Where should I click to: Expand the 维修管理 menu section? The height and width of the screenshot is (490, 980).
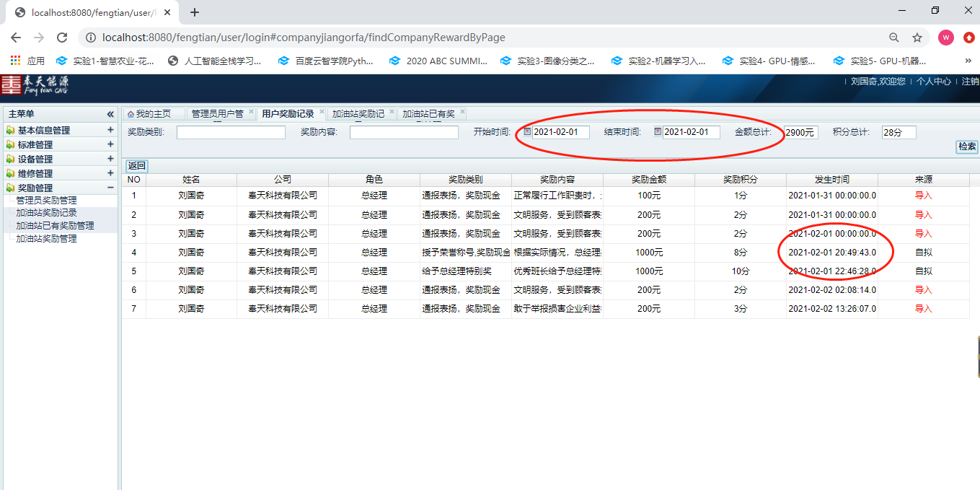tap(110, 173)
